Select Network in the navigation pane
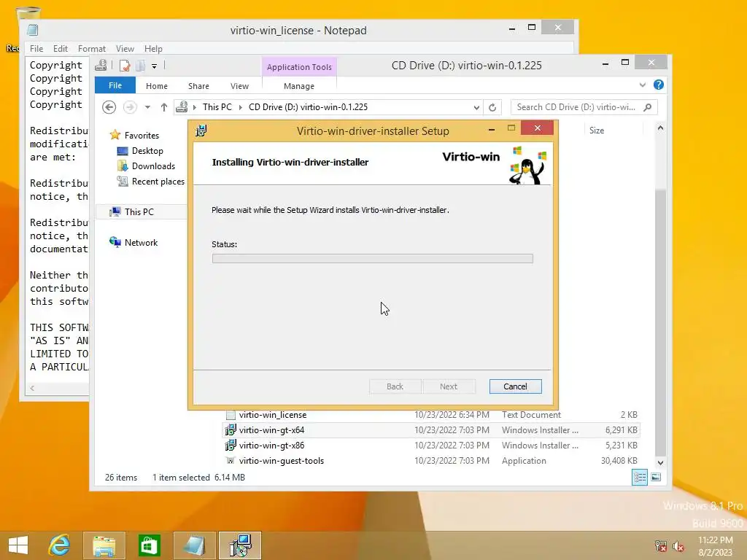Image resolution: width=747 pixels, height=560 pixels. [x=141, y=242]
